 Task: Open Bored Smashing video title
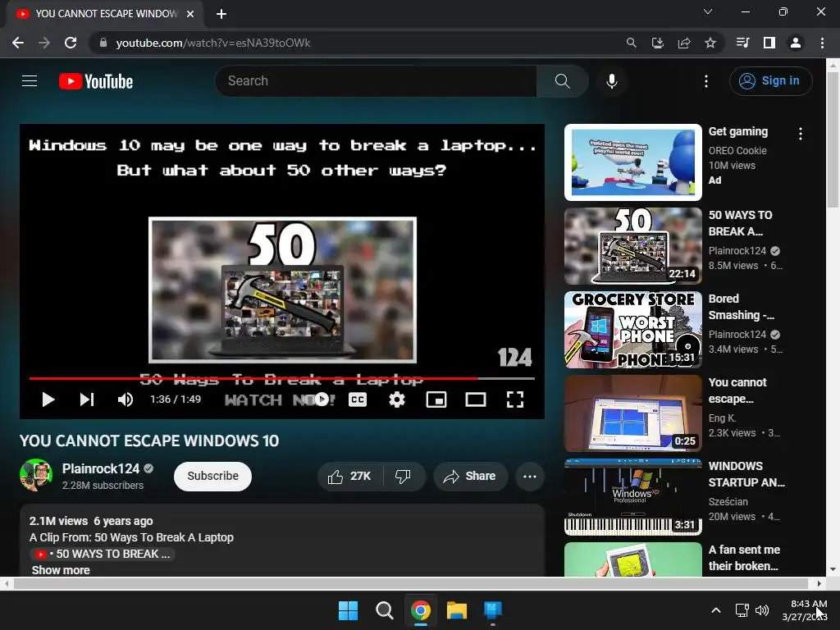(742, 307)
